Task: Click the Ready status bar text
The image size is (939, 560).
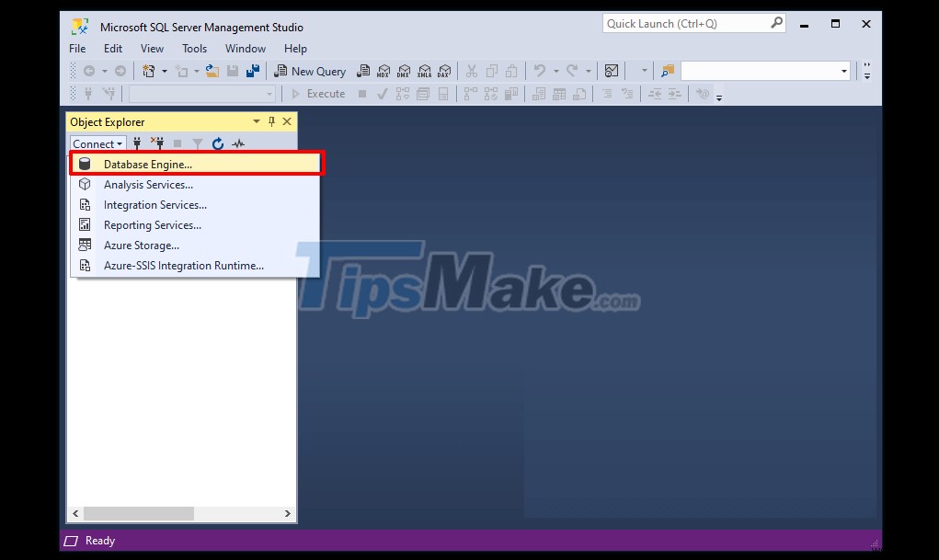Action: [100, 541]
